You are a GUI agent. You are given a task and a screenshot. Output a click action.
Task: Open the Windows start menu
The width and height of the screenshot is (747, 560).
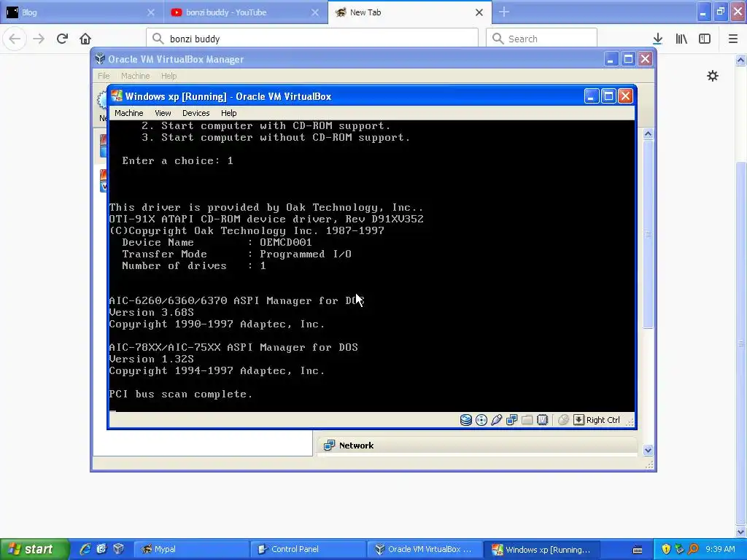coord(35,549)
